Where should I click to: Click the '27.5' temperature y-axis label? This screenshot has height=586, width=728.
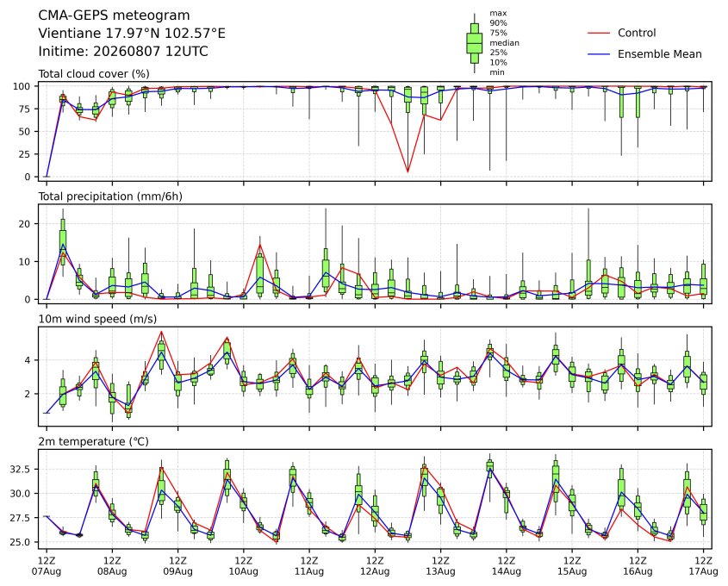(20, 518)
